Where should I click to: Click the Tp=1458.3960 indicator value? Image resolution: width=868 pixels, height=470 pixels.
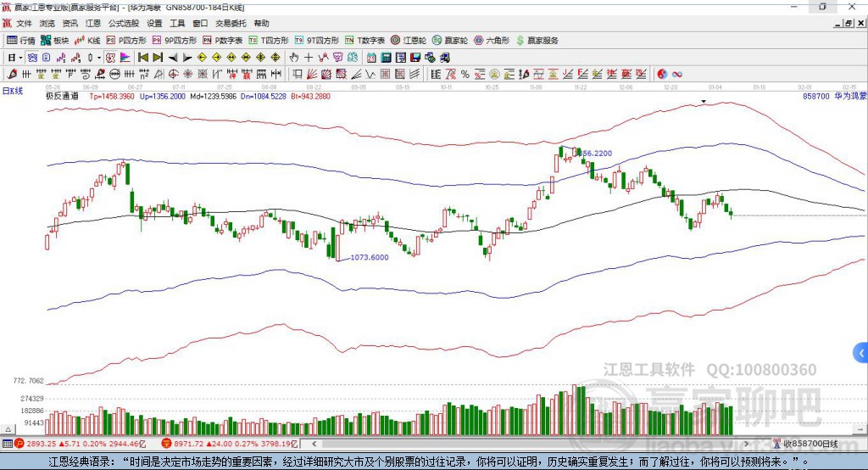(x=112, y=96)
